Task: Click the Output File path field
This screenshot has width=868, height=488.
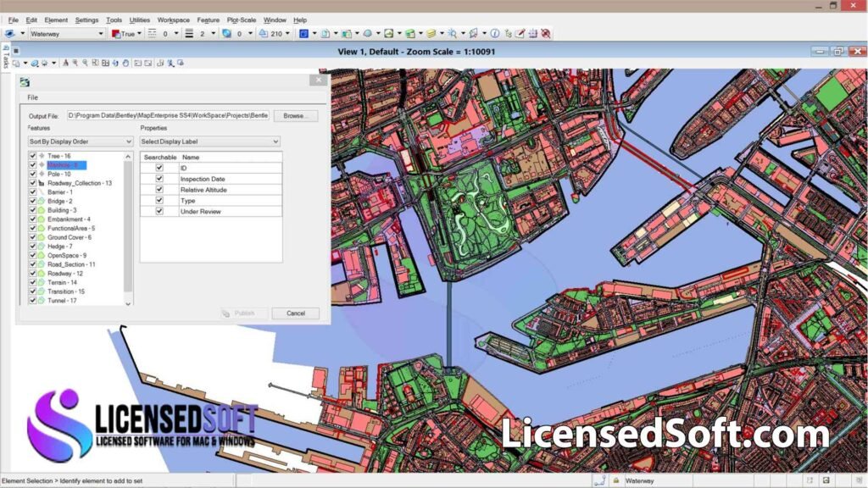Action: 169,115
